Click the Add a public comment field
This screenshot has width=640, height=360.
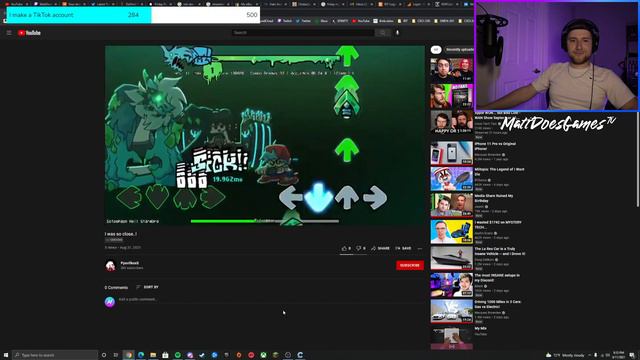point(271,300)
